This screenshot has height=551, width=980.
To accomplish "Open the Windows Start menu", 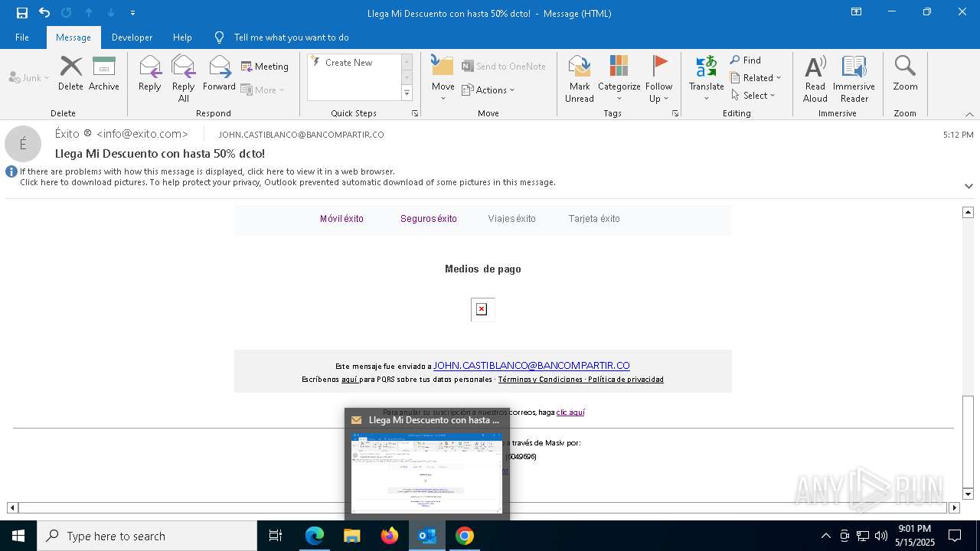I will [18, 536].
